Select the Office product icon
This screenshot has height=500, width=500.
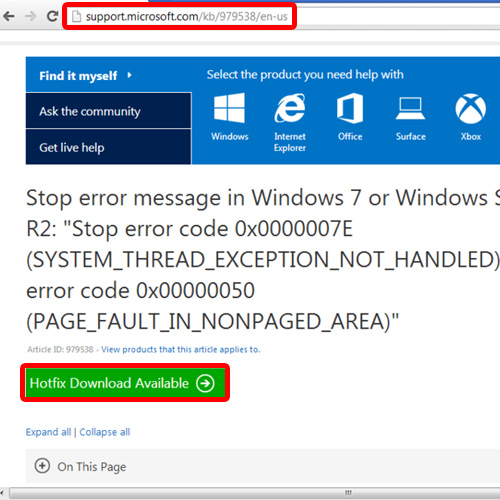pyautogui.click(x=350, y=108)
